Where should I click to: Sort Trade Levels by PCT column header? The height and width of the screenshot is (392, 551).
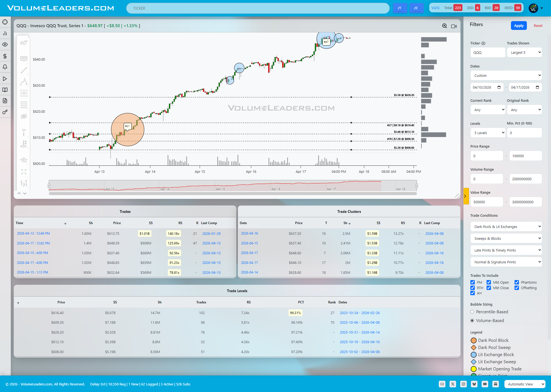(x=301, y=302)
